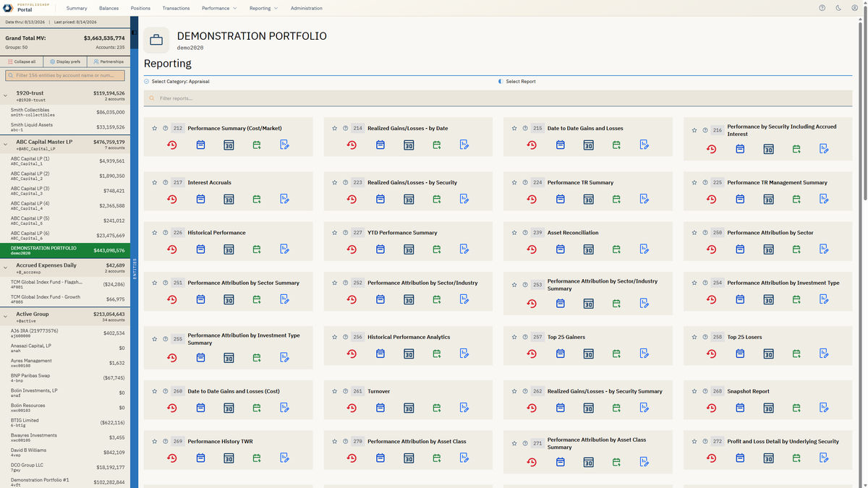Select the Smith Collectibles account
Image resolution: width=868 pixels, height=488 pixels.
point(65,112)
